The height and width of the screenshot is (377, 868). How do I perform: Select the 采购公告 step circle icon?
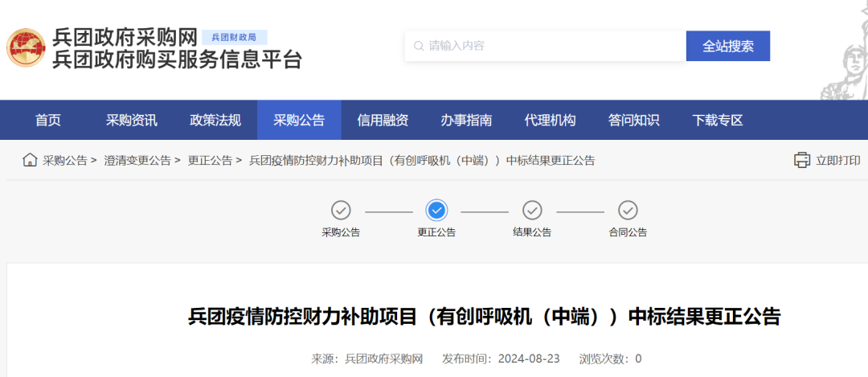[x=341, y=211]
